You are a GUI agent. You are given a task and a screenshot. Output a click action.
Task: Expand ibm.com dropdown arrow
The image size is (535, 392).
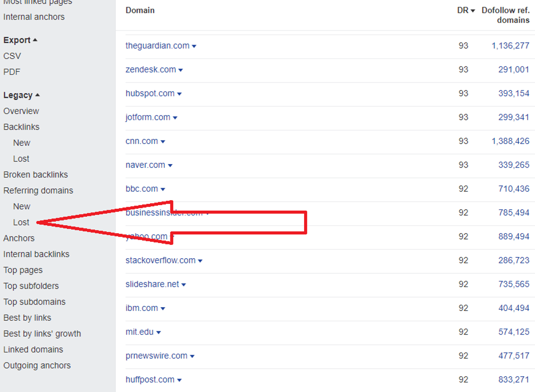click(x=163, y=309)
